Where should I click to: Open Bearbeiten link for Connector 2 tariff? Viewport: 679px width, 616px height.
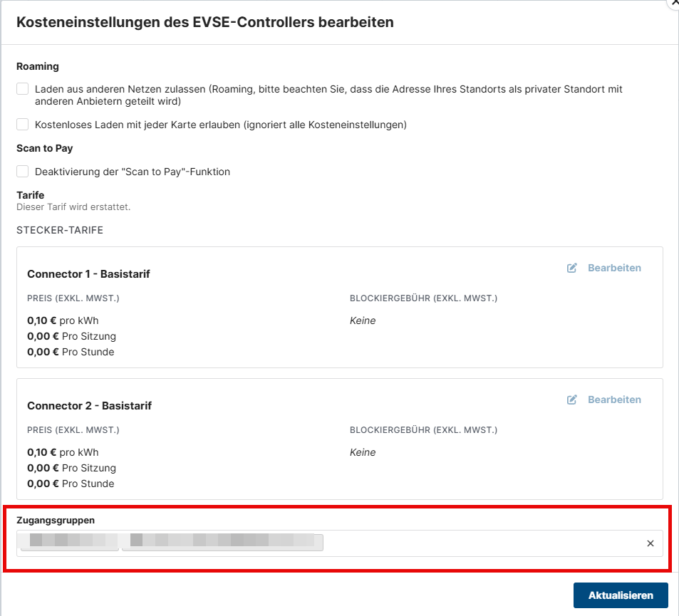[x=613, y=400]
